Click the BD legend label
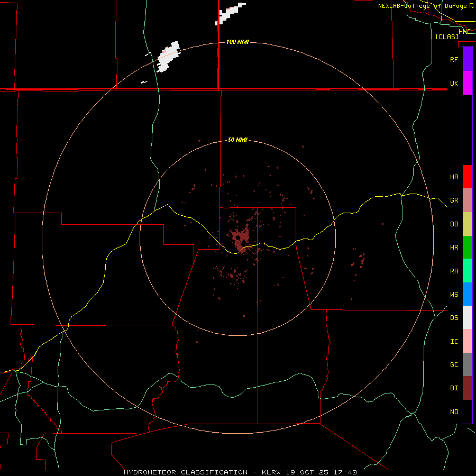Screen dimensions: 476x476 (454, 224)
